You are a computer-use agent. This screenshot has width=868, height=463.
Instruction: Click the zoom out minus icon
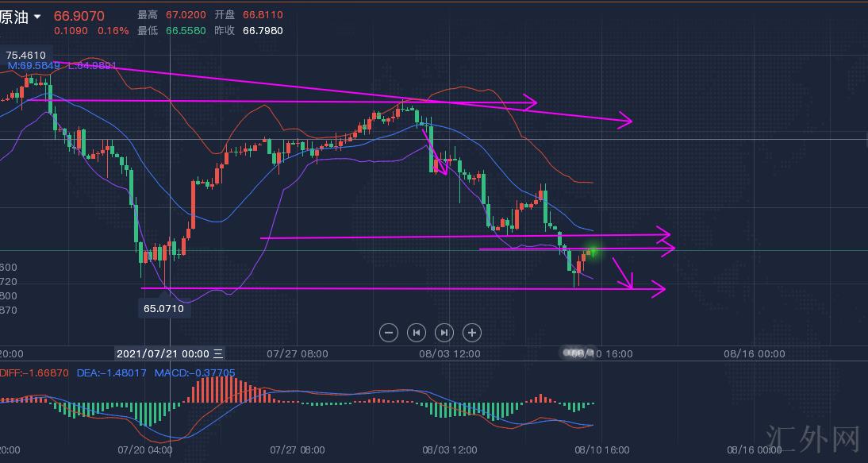[x=389, y=333]
